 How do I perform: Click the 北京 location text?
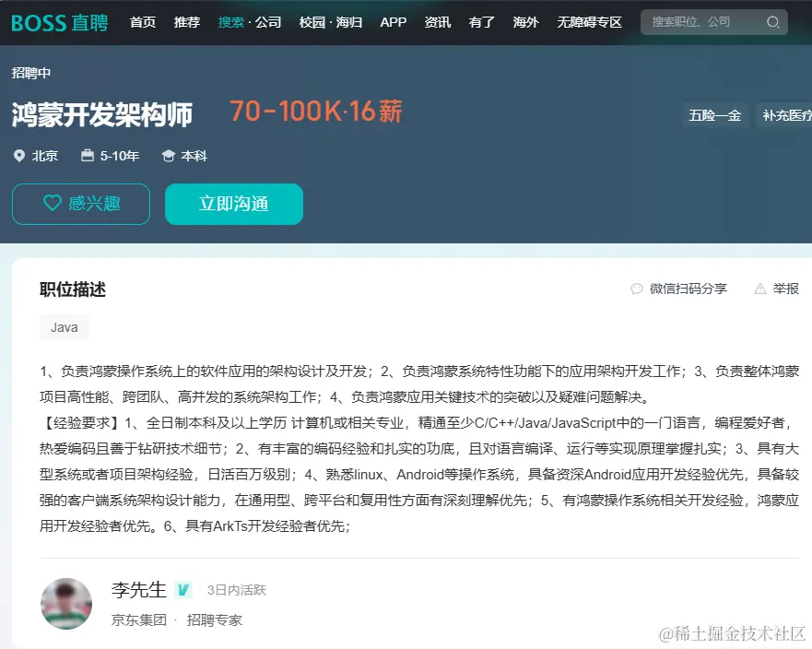pyautogui.click(x=45, y=156)
